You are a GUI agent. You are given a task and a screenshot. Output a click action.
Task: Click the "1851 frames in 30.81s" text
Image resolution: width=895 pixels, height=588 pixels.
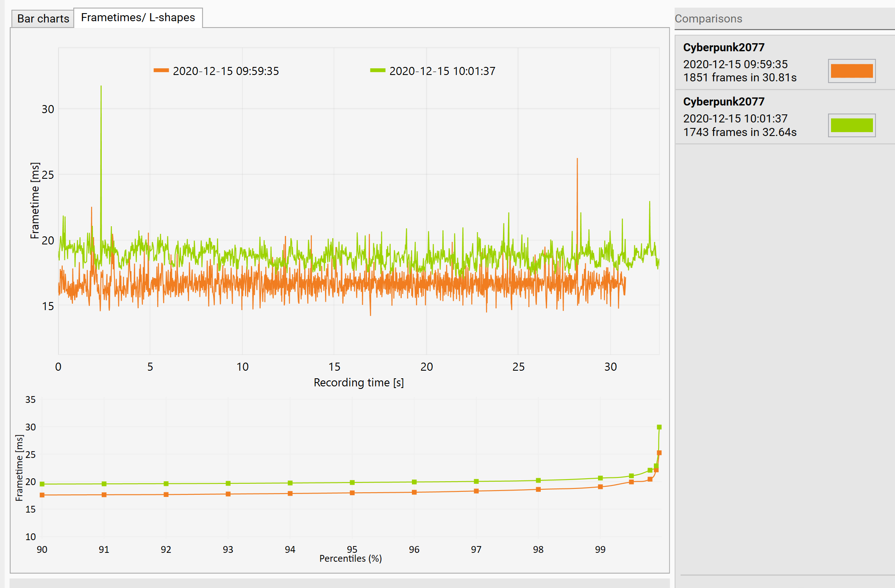click(x=739, y=78)
